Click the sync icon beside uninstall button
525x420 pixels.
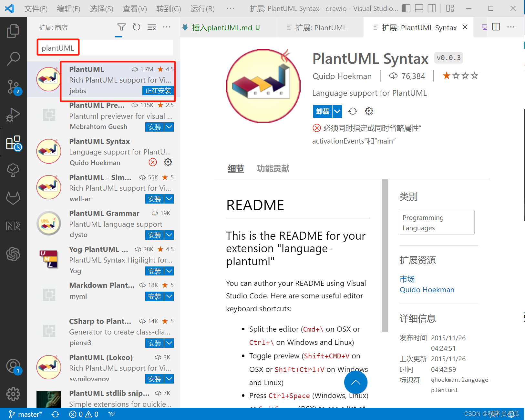353,111
